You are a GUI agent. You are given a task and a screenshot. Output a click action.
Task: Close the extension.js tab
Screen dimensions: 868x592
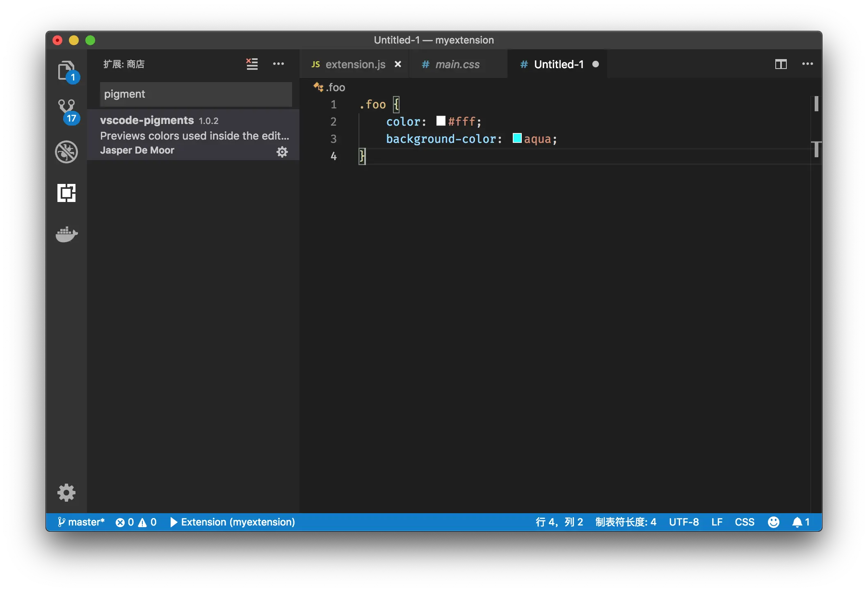coord(397,64)
